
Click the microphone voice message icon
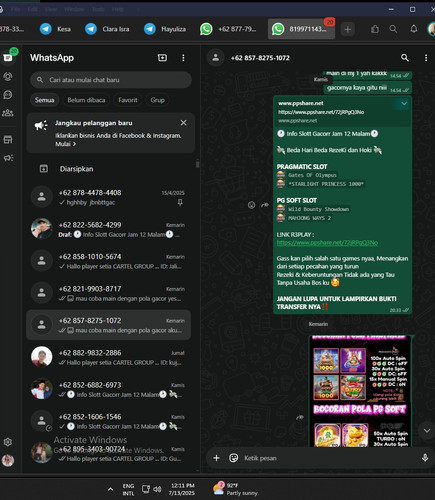coord(425,458)
